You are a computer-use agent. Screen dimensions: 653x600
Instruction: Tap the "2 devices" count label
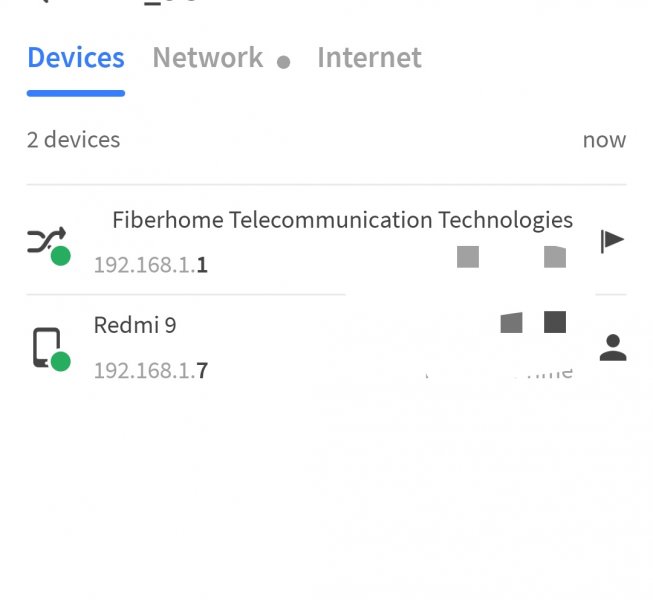click(x=73, y=140)
